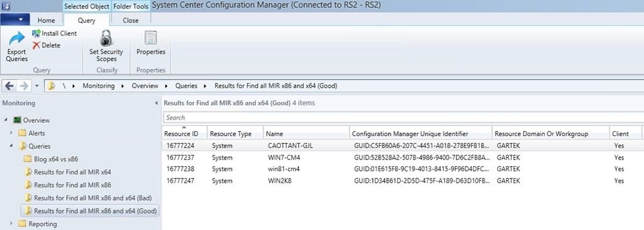Viewport: 644px width, 230px height.
Task: Click Queries in the breadcrumb path
Action: pos(186,86)
